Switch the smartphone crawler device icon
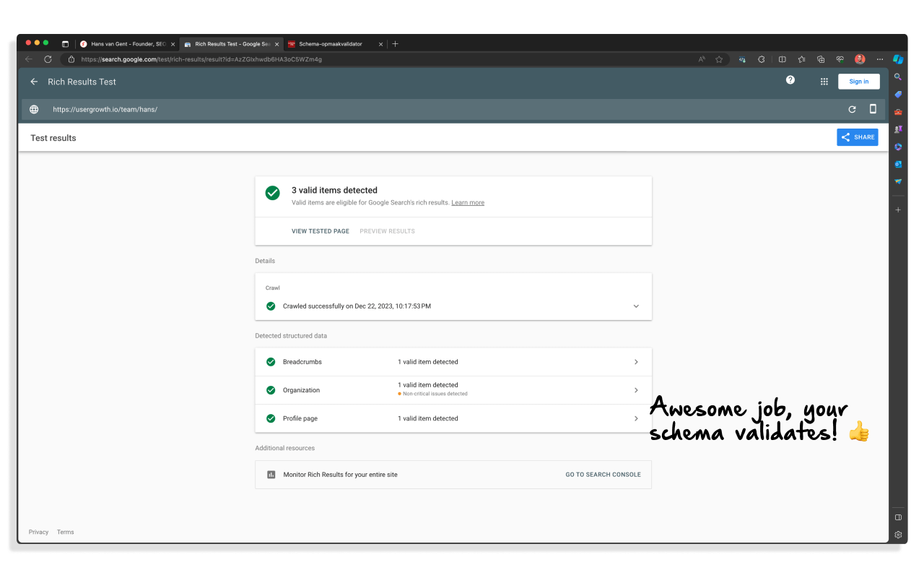The height and width of the screenshot is (578, 924). pos(873,109)
